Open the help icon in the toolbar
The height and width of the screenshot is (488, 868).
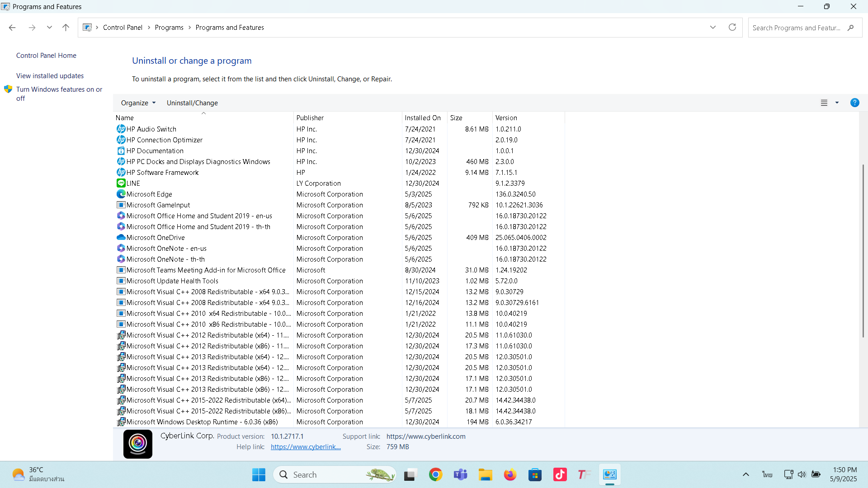point(854,103)
